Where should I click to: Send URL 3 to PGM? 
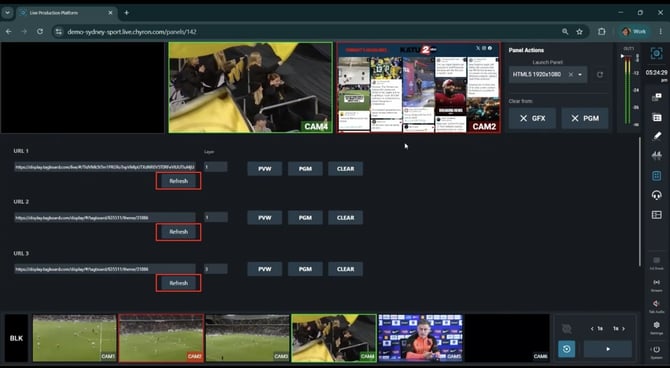pyautogui.click(x=305, y=269)
